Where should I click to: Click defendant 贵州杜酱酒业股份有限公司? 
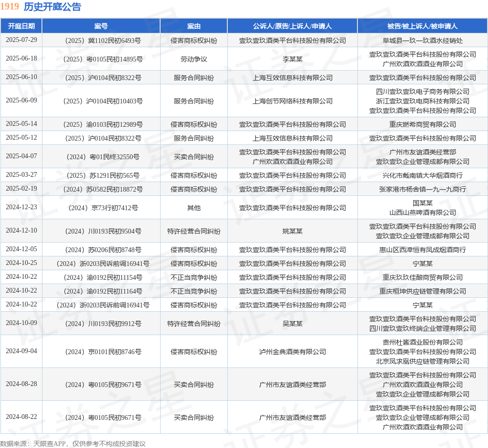tap(422, 343)
